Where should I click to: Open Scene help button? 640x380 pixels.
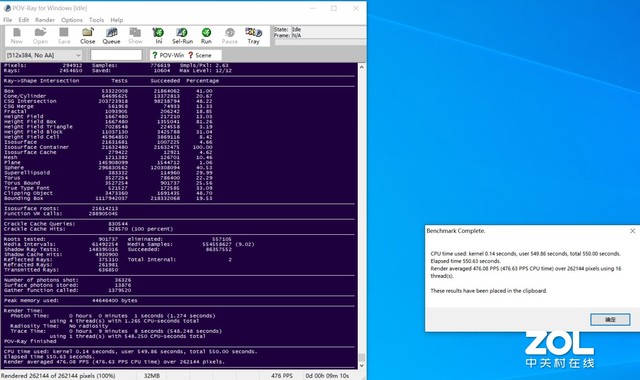tap(200, 55)
